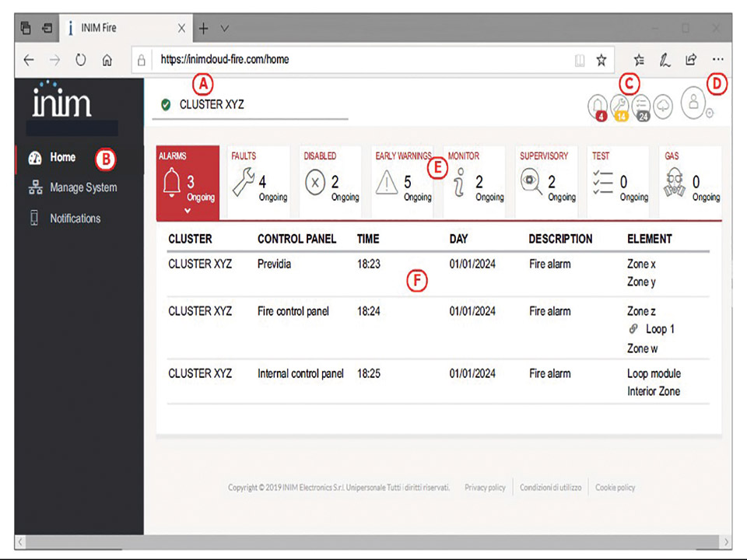Image resolution: width=747 pixels, height=560 pixels.
Task: Click the ELEMENT column header
Action: (649, 239)
